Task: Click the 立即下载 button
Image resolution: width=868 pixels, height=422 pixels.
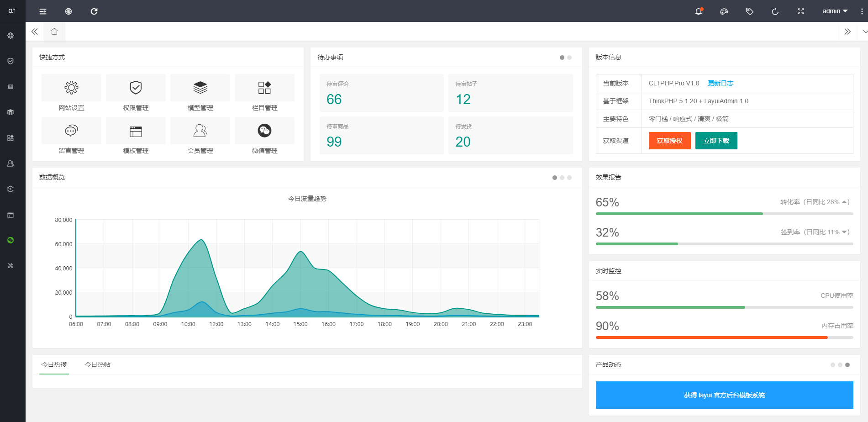Action: click(x=716, y=141)
